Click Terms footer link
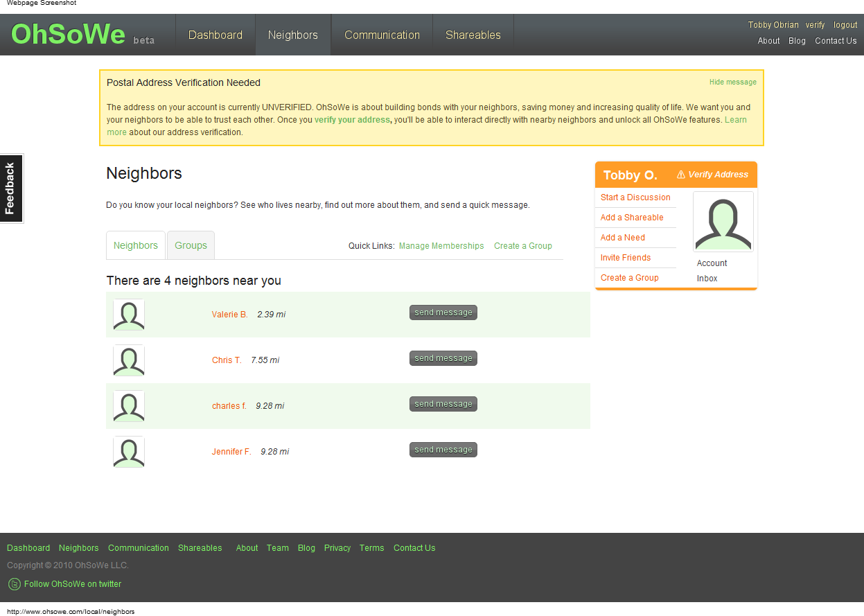 pos(371,548)
